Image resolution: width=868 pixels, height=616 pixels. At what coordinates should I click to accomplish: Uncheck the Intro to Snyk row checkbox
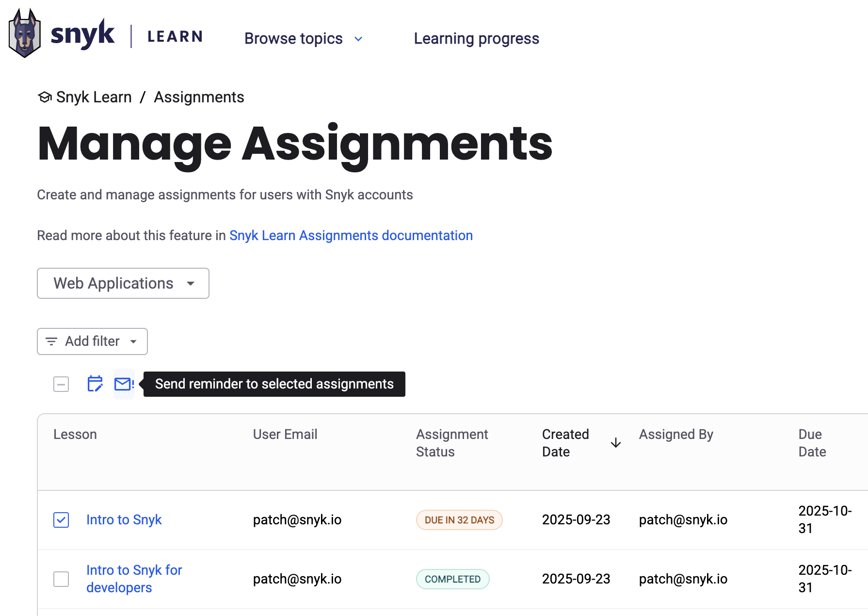[x=61, y=520]
